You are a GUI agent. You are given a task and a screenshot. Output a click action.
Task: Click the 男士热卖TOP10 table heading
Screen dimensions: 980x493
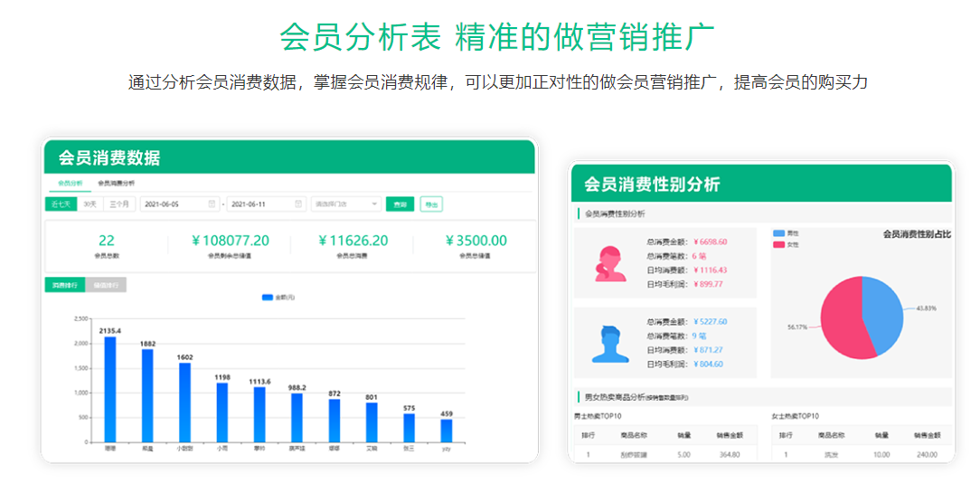pyautogui.click(x=598, y=416)
